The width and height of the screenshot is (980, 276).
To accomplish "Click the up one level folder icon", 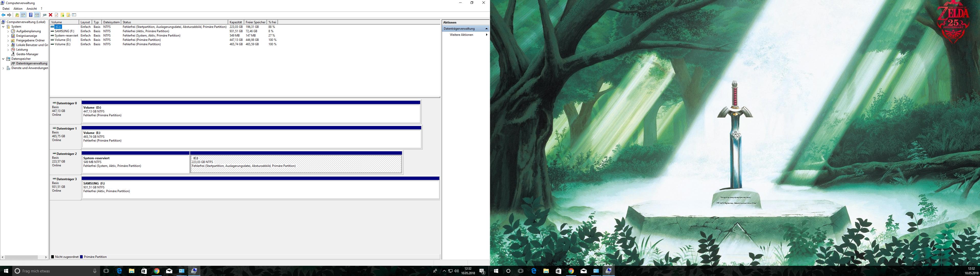I will tap(17, 15).
